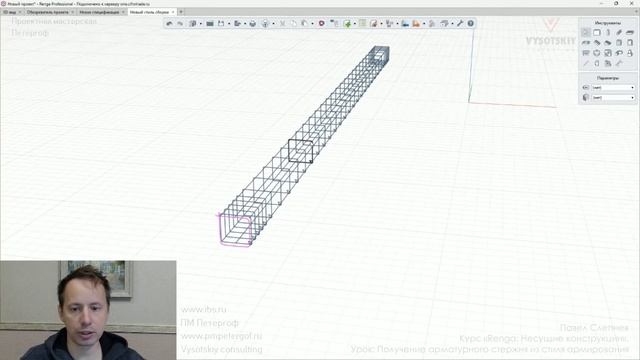Click the export icon in main toolbar

[238, 24]
